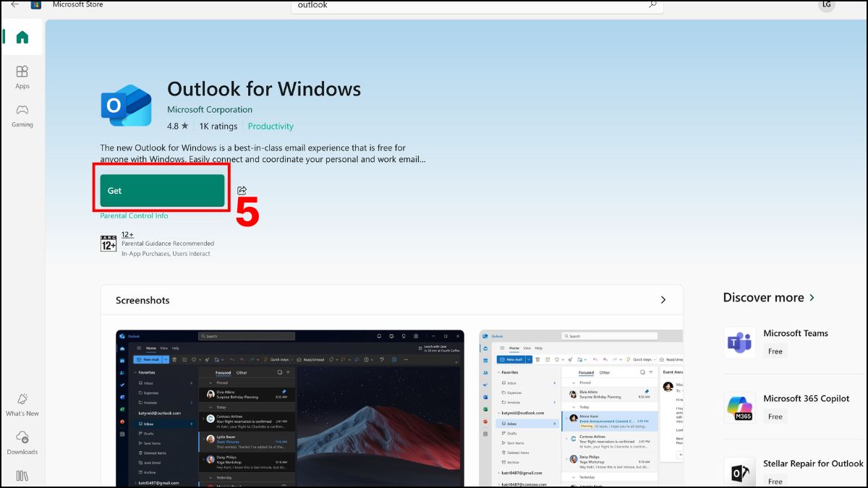Go to the Home page in sidebar
Image resolution: width=868 pixels, height=488 pixels.
point(22,38)
